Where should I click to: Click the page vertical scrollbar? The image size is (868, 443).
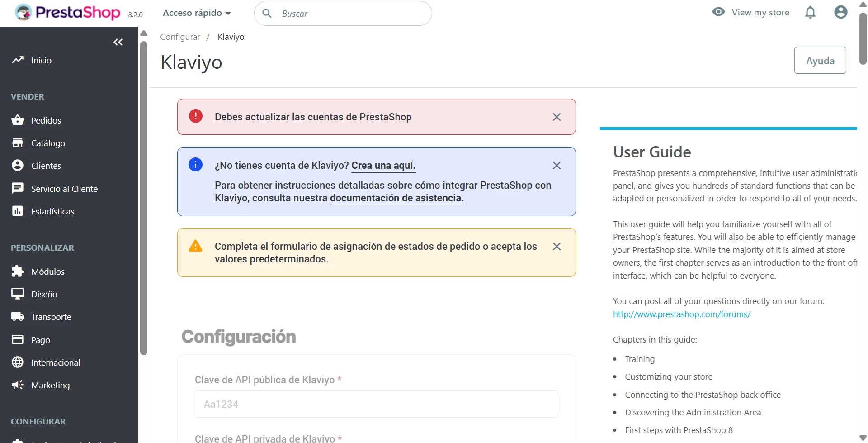click(x=863, y=38)
